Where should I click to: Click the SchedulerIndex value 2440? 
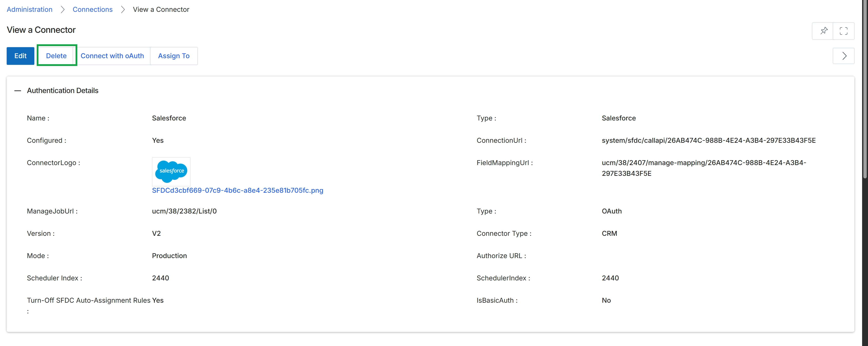(610, 278)
